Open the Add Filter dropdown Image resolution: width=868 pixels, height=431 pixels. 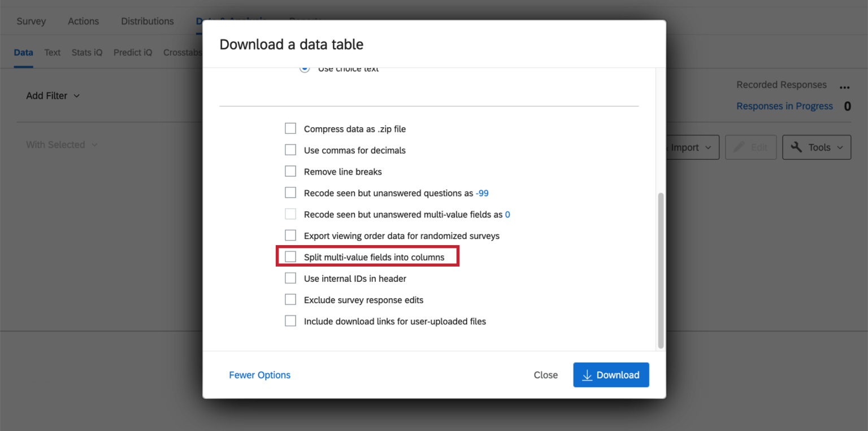(x=53, y=95)
